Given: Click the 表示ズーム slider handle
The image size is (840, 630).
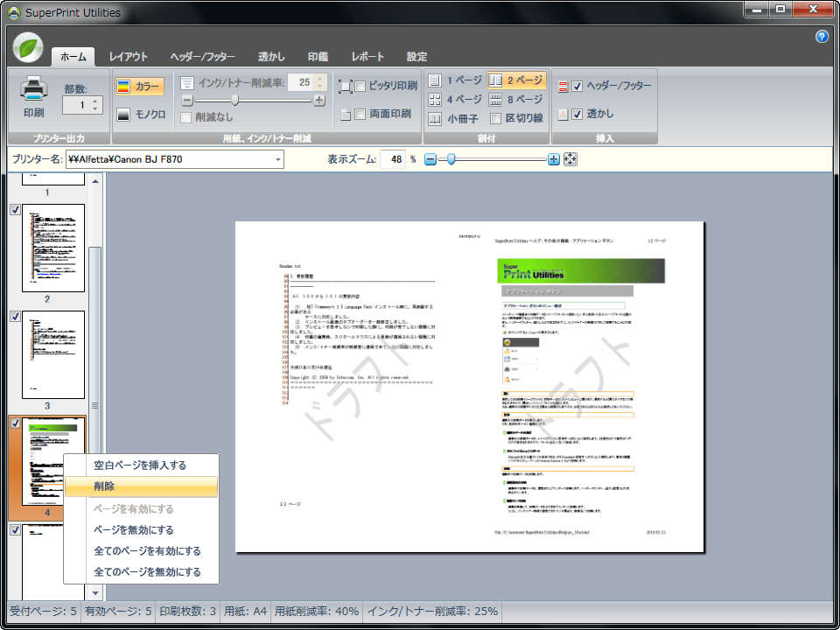Looking at the screenshot, I should [451, 159].
